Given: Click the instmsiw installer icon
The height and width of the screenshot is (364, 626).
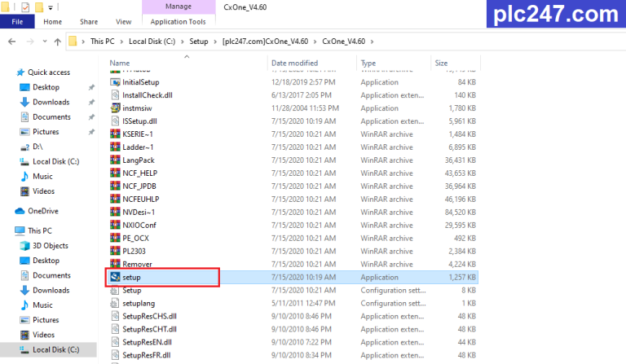Looking at the screenshot, I should click(115, 108).
